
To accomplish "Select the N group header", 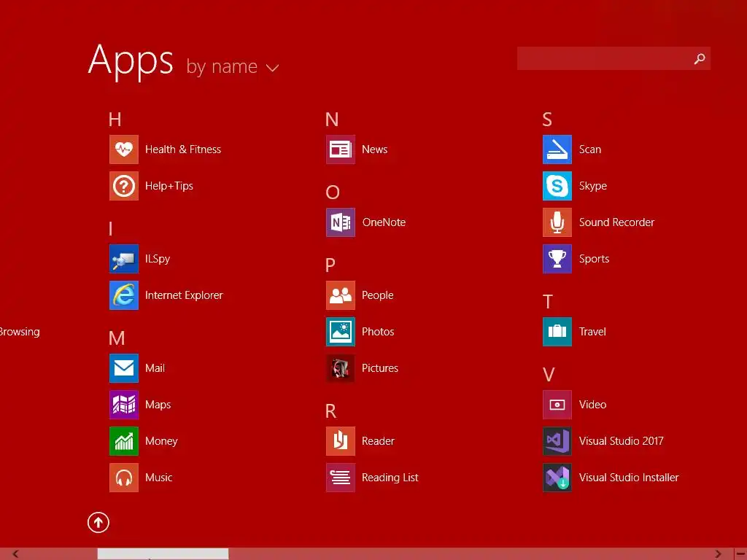I will pos(332,120).
